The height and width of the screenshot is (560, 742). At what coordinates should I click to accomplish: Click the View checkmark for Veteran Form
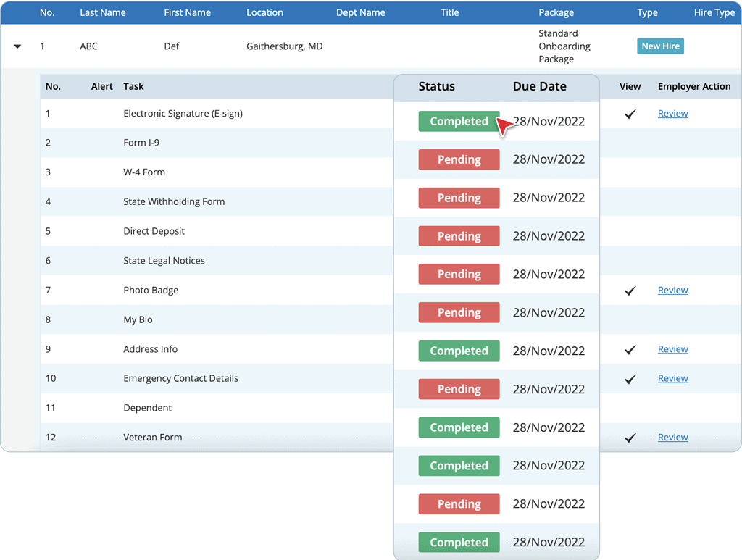[630, 437]
